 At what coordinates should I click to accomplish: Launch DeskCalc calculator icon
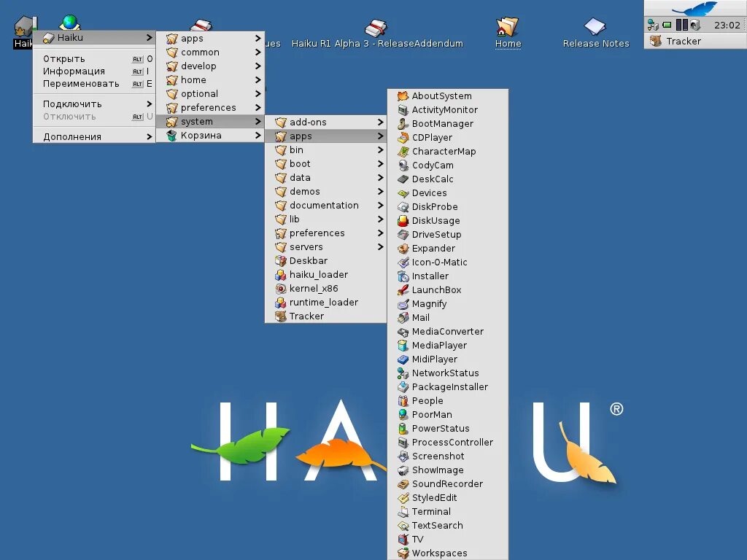click(x=403, y=179)
